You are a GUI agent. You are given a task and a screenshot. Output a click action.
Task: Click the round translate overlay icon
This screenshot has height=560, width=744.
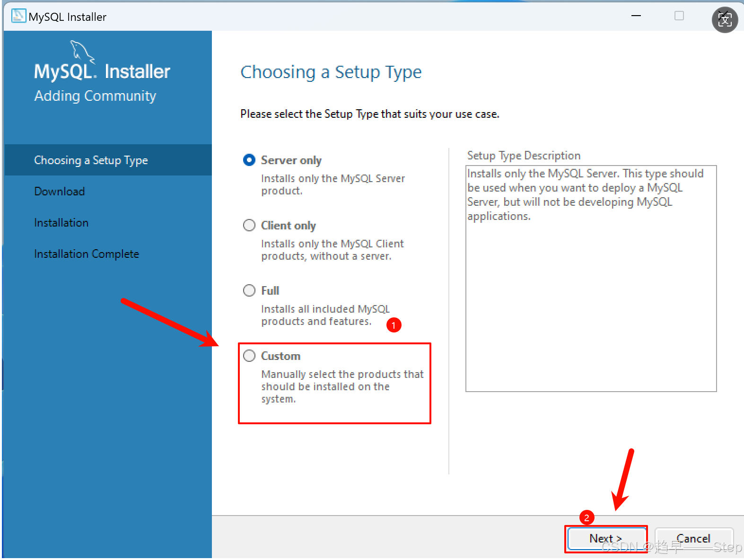pos(725,19)
